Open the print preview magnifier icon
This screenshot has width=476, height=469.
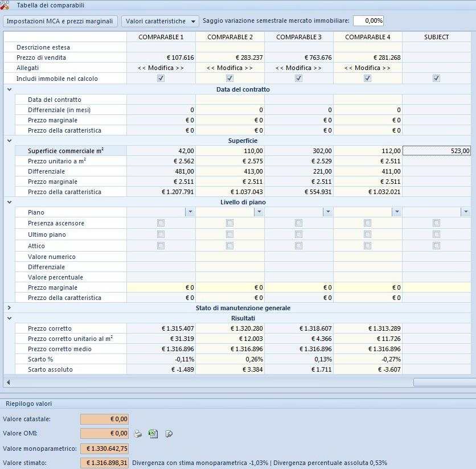click(169, 434)
